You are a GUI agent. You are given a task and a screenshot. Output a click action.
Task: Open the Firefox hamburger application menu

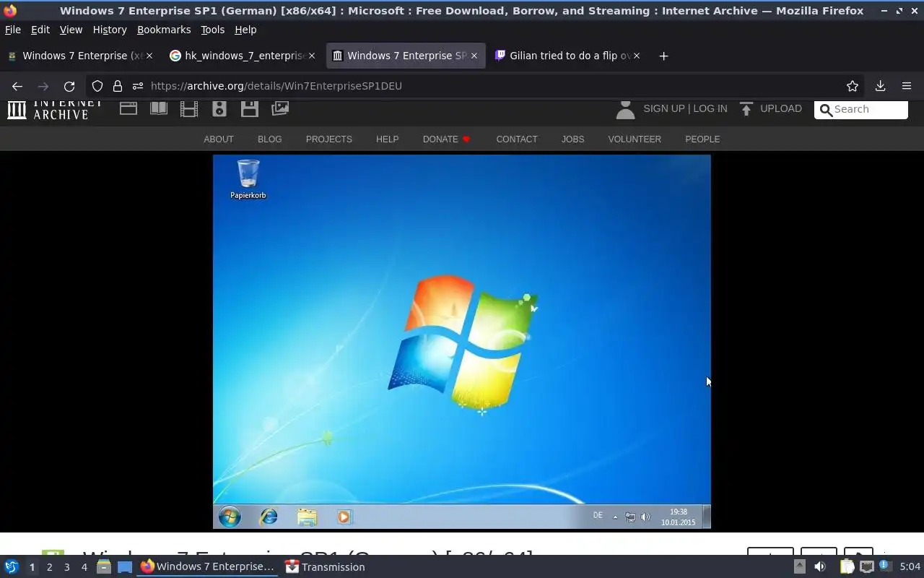tap(907, 86)
